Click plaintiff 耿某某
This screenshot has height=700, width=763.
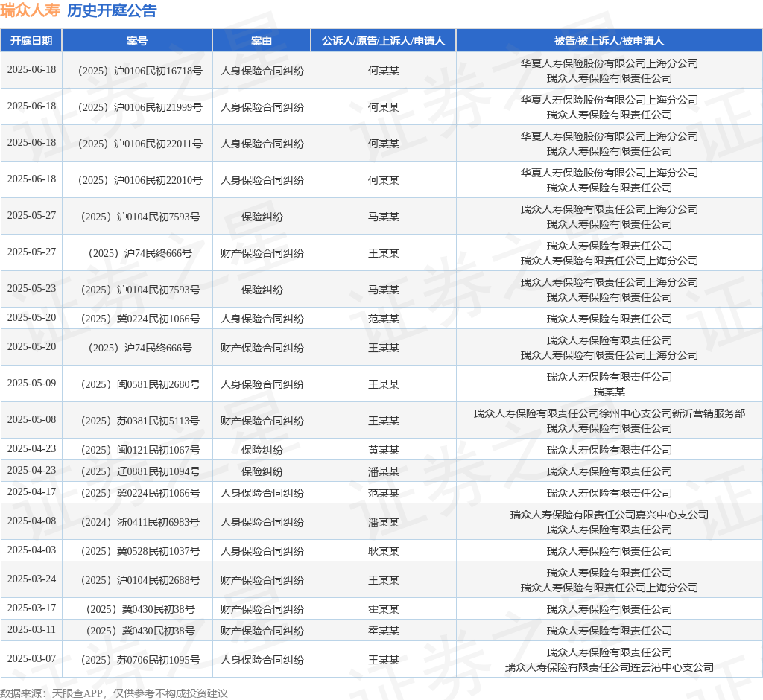click(x=384, y=551)
